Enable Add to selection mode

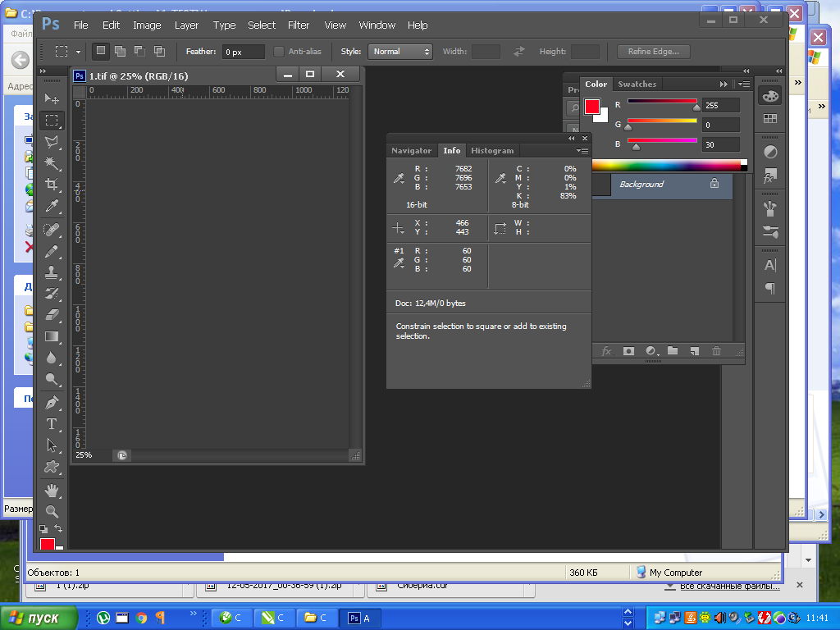(120, 52)
